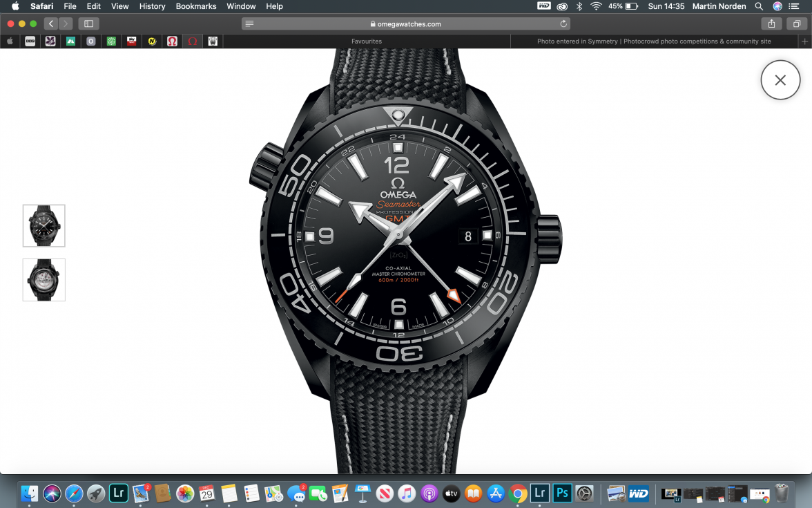Open Books app from the Dock
Viewport: 812px width, 508px height.
point(474,493)
